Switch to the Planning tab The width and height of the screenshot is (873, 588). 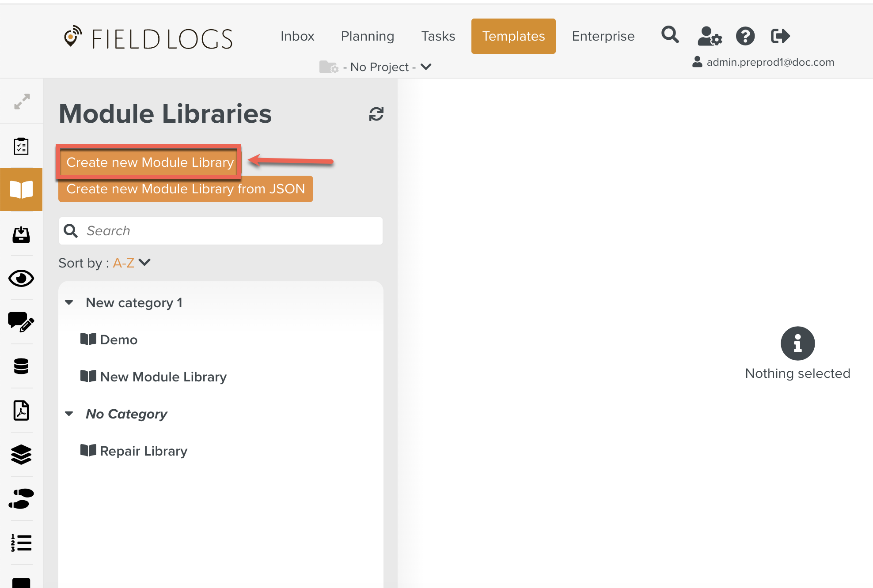coord(367,36)
